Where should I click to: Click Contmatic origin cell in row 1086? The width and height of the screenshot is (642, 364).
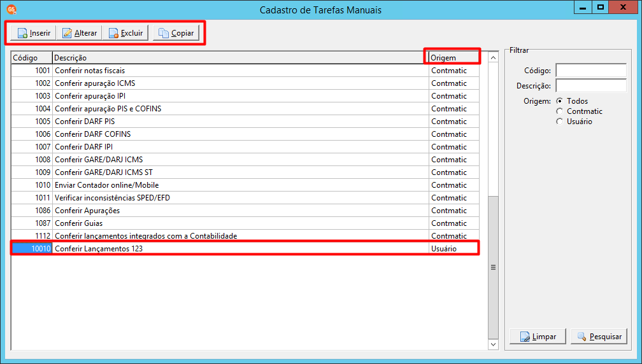[454, 210]
